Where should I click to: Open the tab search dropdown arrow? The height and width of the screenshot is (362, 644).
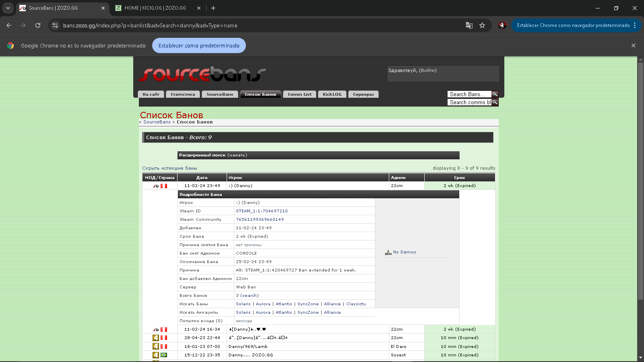pos(8,8)
